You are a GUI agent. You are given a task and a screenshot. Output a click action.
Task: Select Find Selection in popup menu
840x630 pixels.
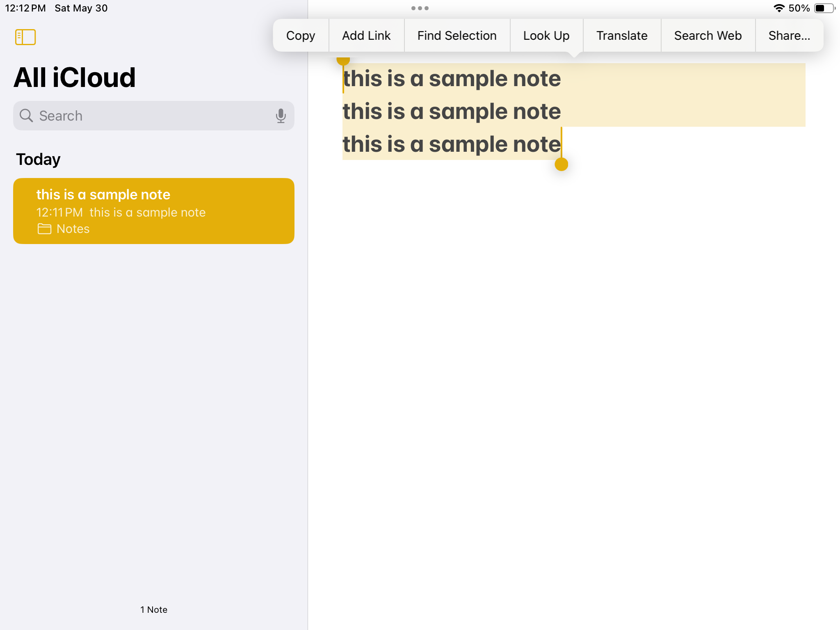[457, 36]
